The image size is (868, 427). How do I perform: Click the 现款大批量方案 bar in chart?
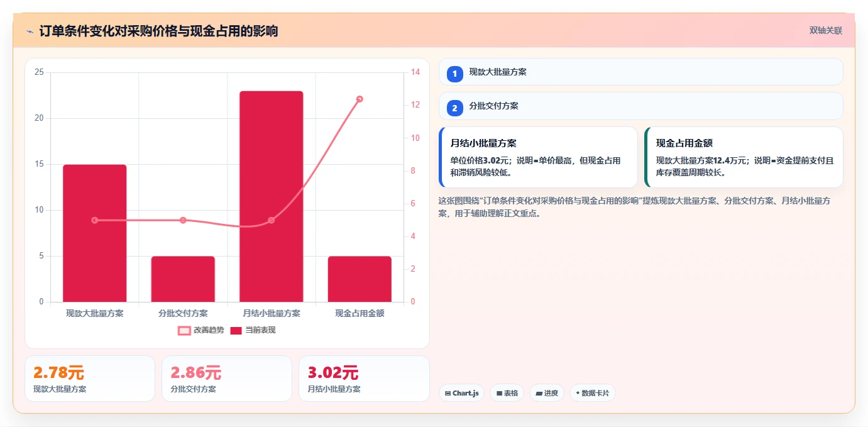tap(95, 233)
